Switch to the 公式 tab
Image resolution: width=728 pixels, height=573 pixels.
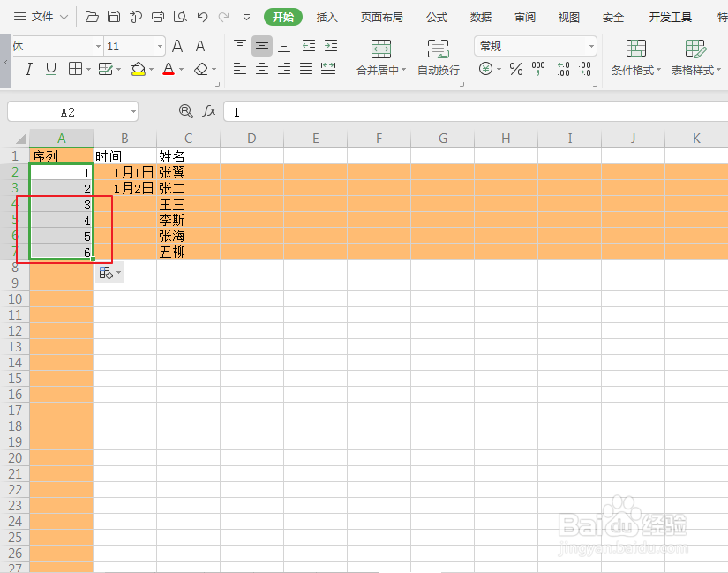(437, 18)
